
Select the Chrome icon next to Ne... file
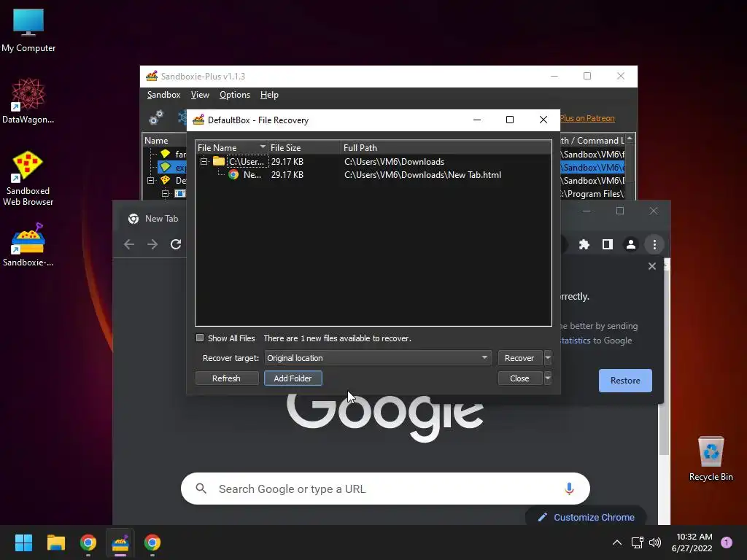(x=233, y=175)
